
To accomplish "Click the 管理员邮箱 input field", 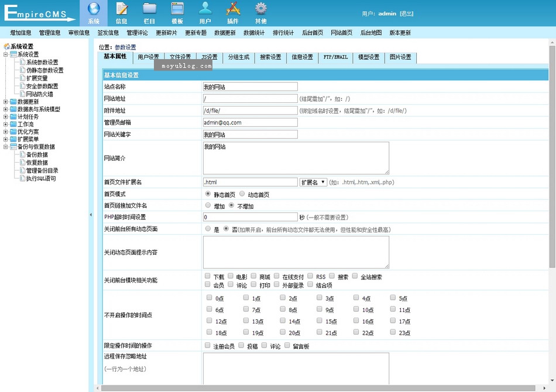I will [250, 123].
